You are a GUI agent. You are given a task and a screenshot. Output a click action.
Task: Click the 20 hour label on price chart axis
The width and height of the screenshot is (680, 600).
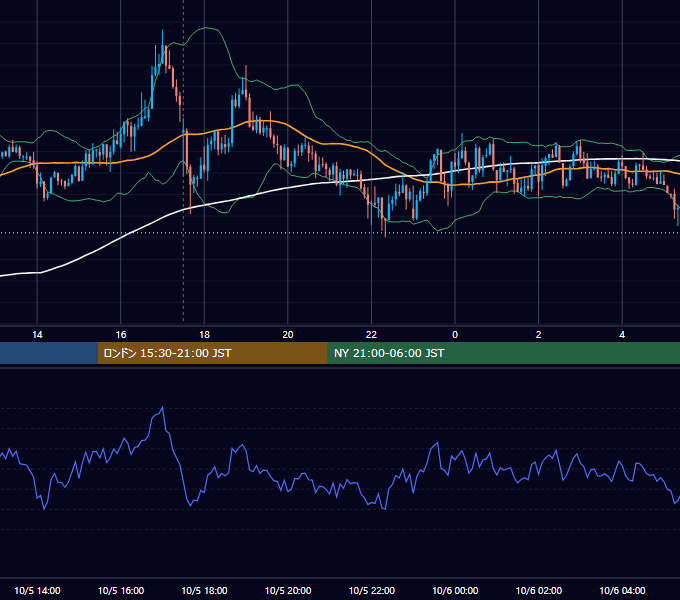click(x=288, y=335)
